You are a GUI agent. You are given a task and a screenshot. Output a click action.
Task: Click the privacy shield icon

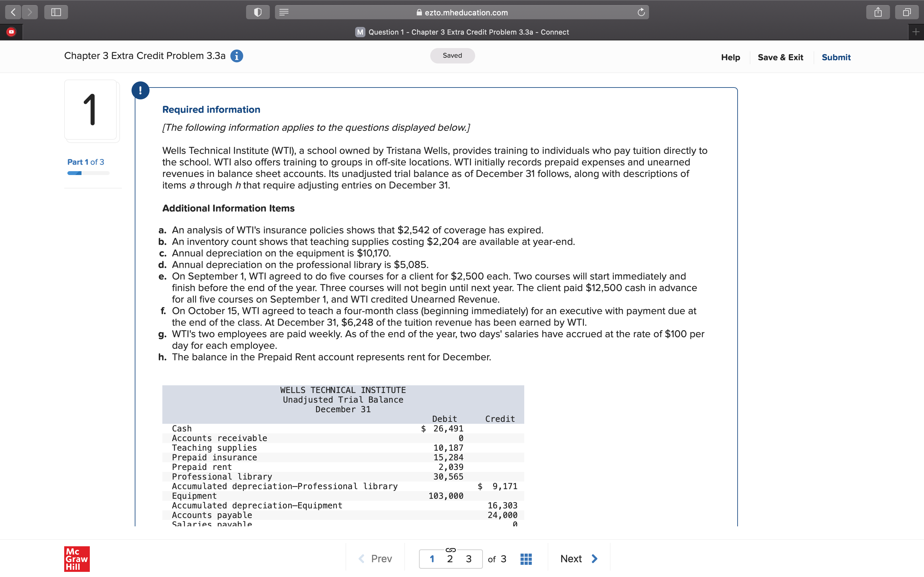point(258,12)
